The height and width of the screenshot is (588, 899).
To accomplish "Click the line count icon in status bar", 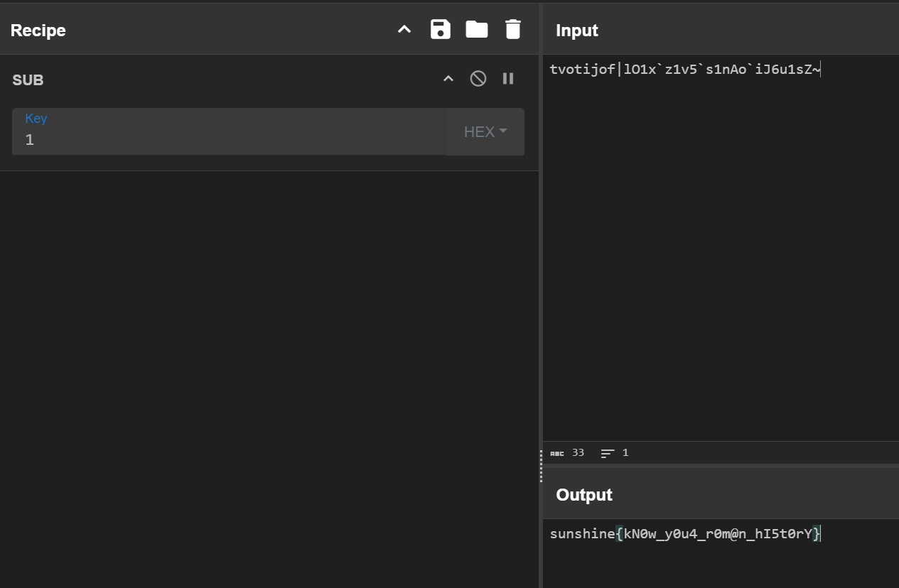I will click(x=608, y=453).
